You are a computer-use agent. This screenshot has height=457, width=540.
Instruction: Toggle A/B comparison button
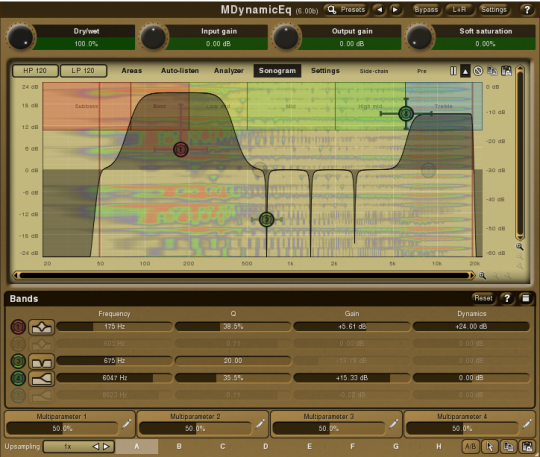(470, 447)
